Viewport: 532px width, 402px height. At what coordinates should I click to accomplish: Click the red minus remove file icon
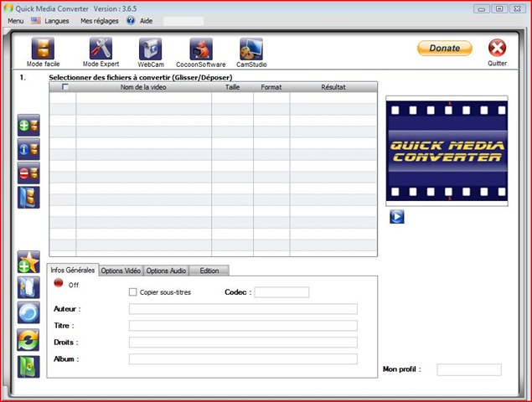point(28,173)
